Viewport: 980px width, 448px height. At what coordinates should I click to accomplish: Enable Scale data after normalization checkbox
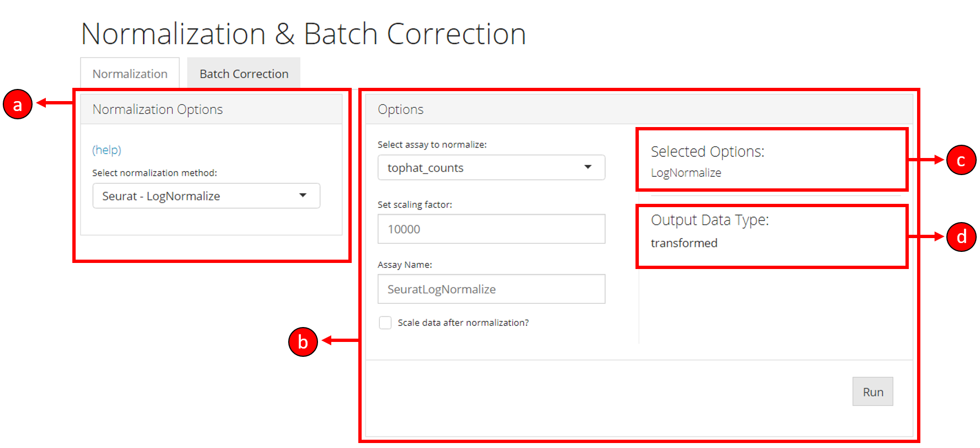tap(385, 323)
